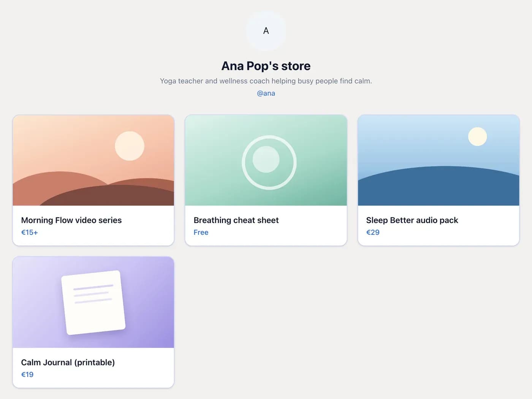The image size is (532, 399).
Task: Click the €19 price text
Action: click(27, 374)
